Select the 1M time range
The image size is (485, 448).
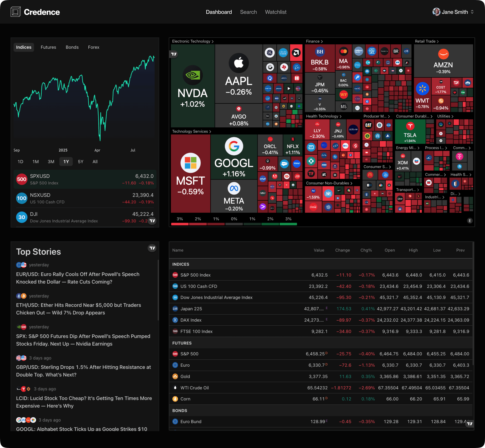pos(36,162)
